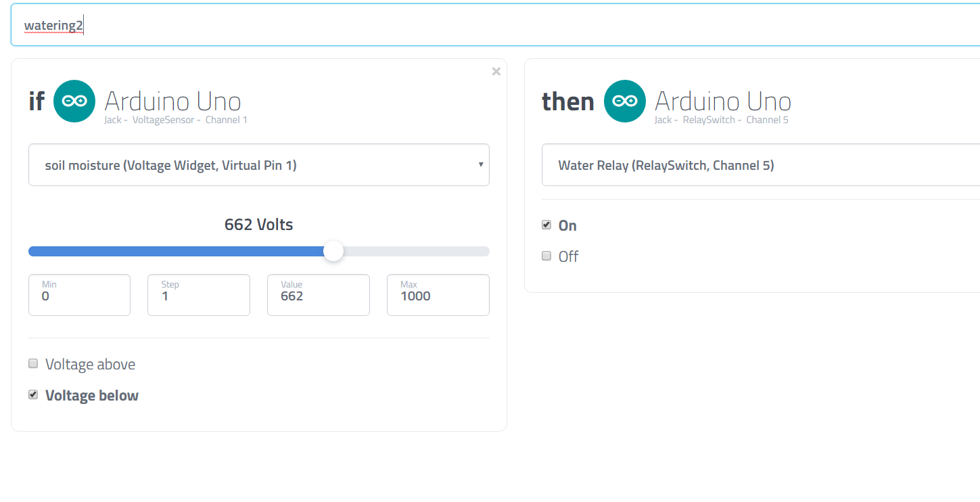Click the Arduino Uno title in the if card
The width and height of the screenshot is (980, 502).
(x=173, y=101)
